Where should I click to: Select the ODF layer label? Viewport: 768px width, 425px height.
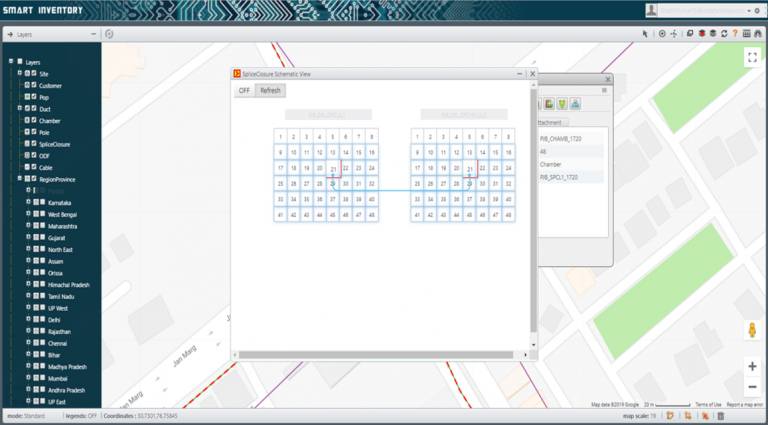tap(44, 156)
